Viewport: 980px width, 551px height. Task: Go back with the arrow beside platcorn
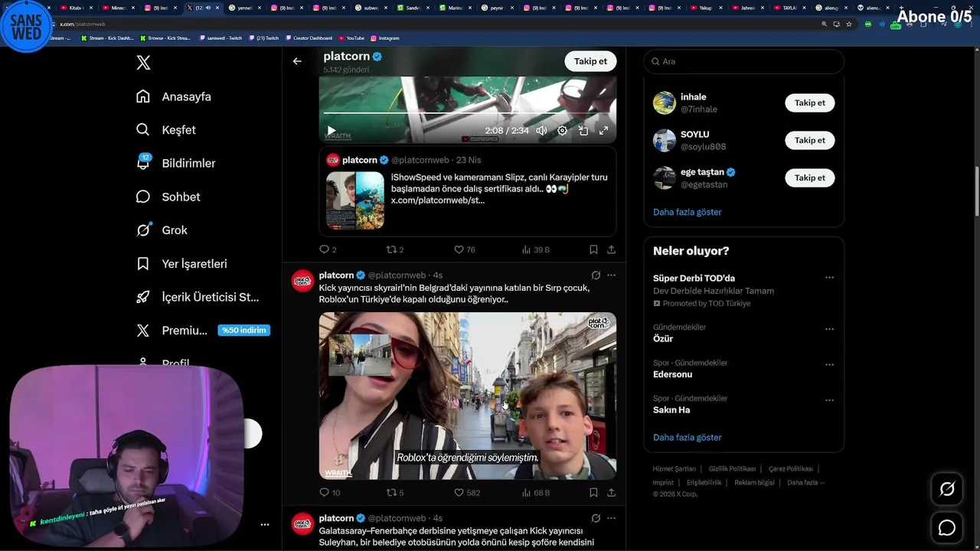tap(297, 61)
